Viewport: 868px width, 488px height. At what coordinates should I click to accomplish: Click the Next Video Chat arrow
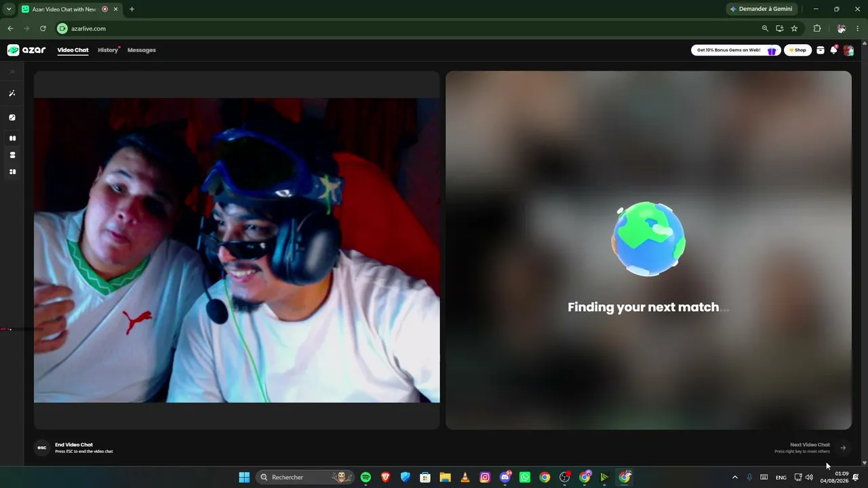(x=843, y=447)
